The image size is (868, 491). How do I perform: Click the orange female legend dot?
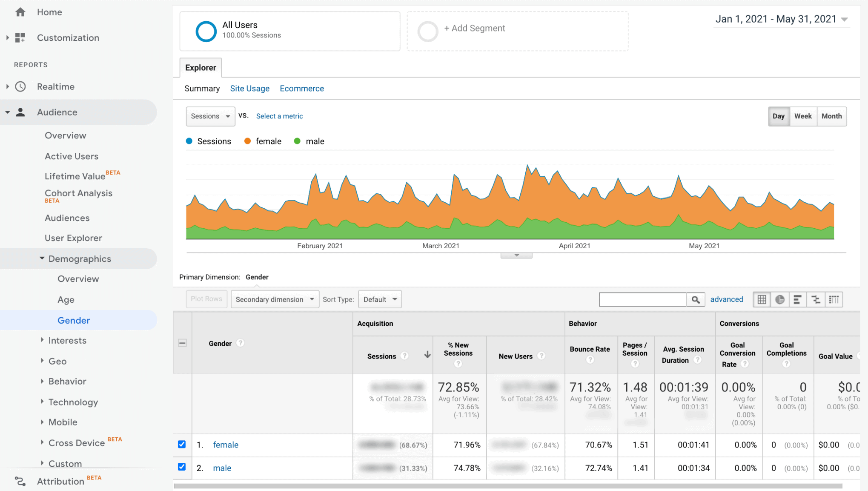click(x=247, y=141)
